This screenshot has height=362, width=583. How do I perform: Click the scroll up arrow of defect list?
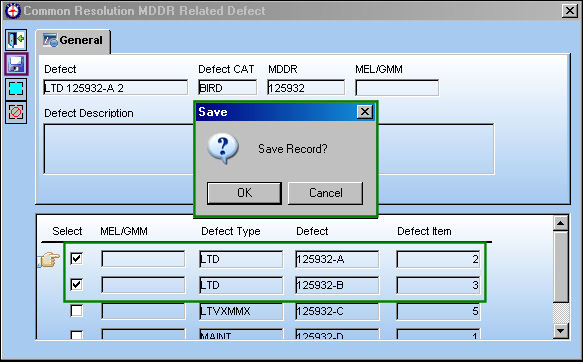tap(560, 223)
